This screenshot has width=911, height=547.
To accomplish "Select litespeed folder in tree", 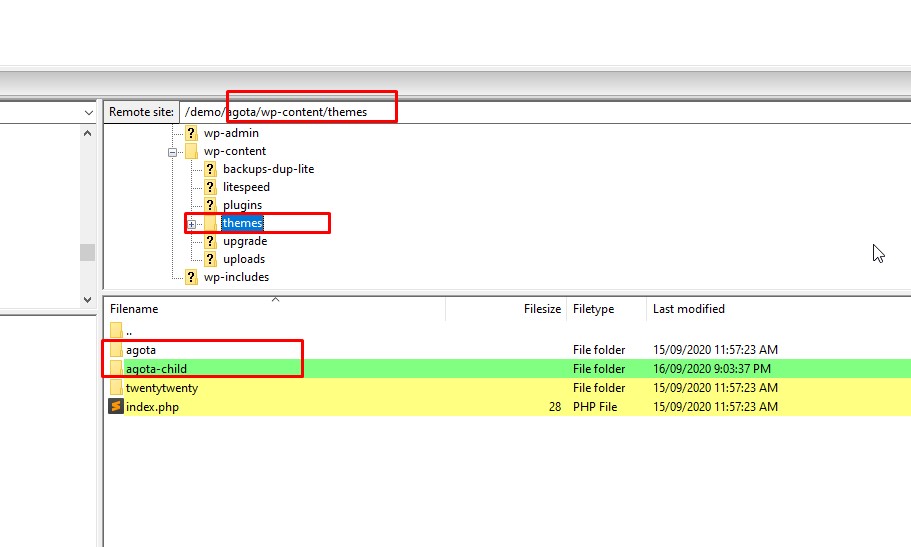I will point(246,187).
